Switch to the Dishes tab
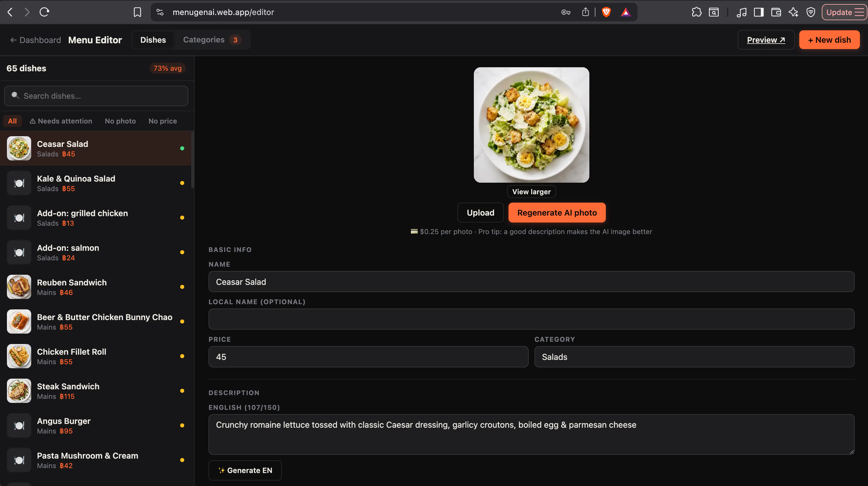 [x=153, y=40]
